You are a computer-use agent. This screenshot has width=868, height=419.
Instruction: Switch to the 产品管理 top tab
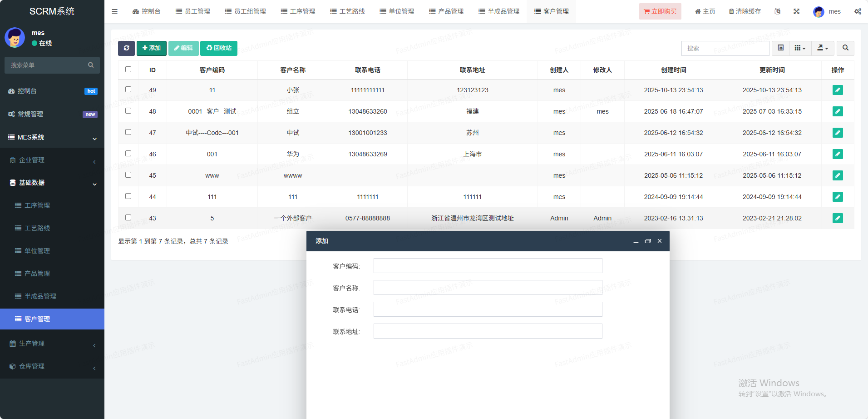pyautogui.click(x=446, y=11)
